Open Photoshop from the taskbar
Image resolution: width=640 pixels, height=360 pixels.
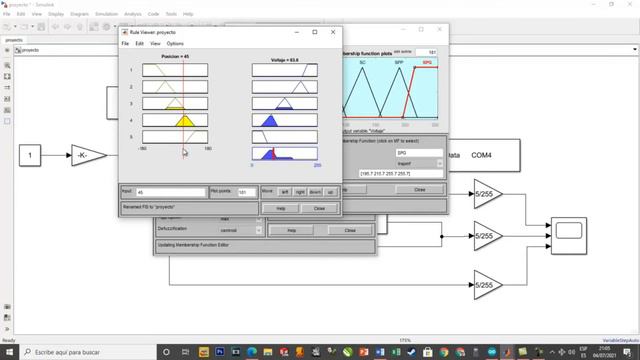point(220,352)
